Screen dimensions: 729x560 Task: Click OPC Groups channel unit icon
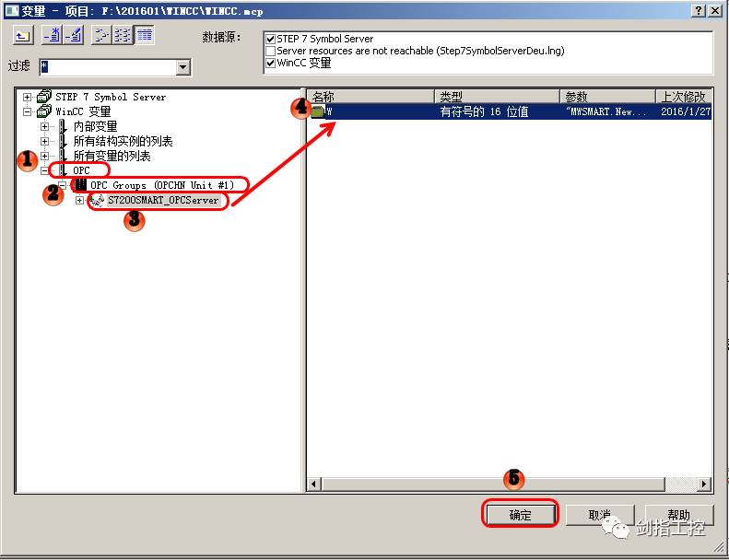pos(81,184)
